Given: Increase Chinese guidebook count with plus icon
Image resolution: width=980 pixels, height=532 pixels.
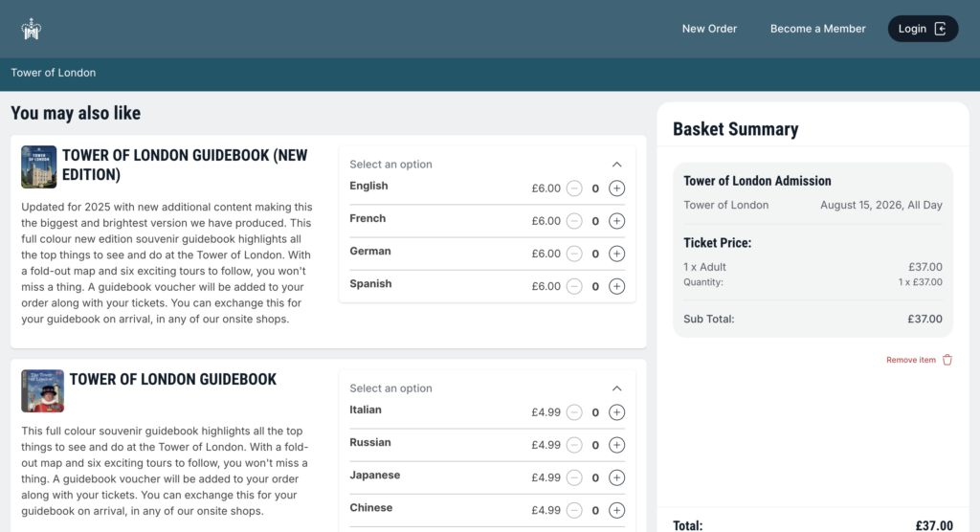Looking at the screenshot, I should click(616, 509).
